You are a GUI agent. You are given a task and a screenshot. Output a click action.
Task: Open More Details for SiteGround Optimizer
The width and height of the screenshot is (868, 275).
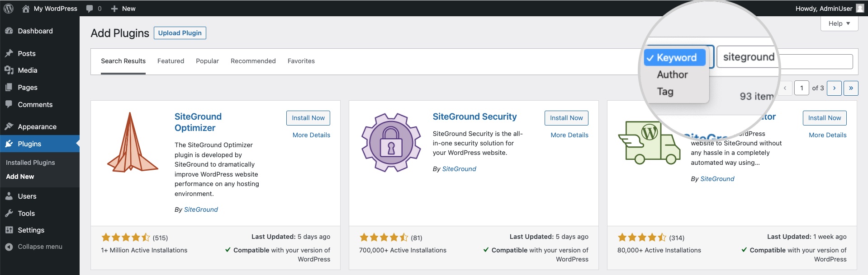point(311,135)
